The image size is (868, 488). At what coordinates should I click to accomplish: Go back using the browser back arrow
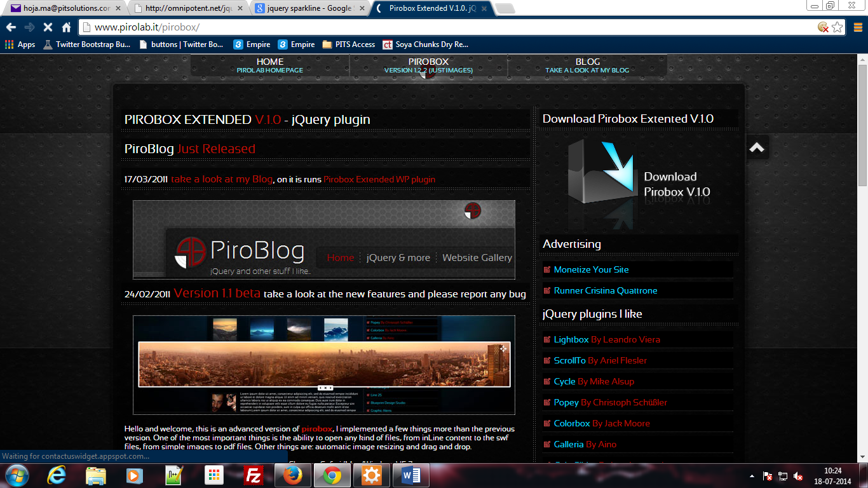pos(11,27)
